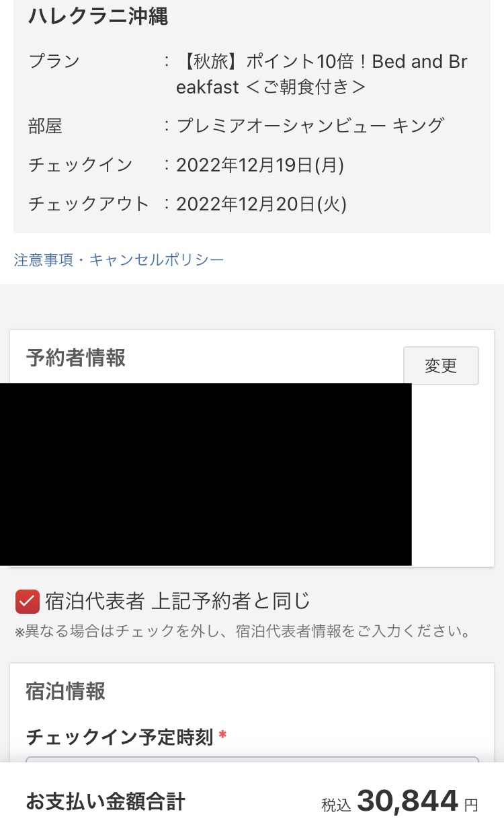
Task: Tap the お支払い金額合計 label
Action: point(106,801)
